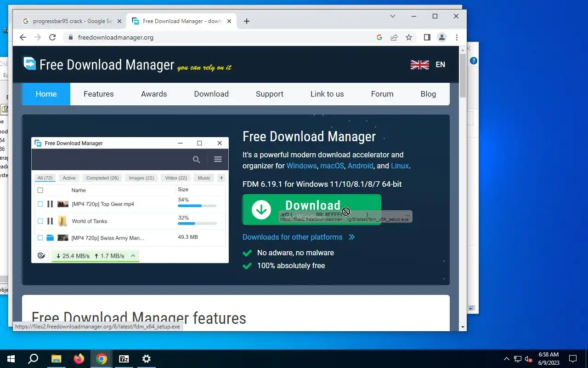Open the Blog navigation item

coord(428,94)
